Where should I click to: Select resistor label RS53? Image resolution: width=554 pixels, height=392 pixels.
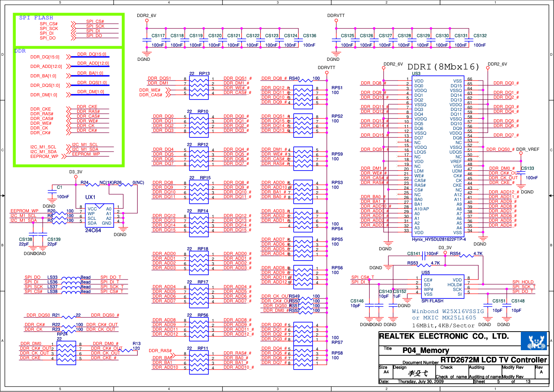coord(413,263)
